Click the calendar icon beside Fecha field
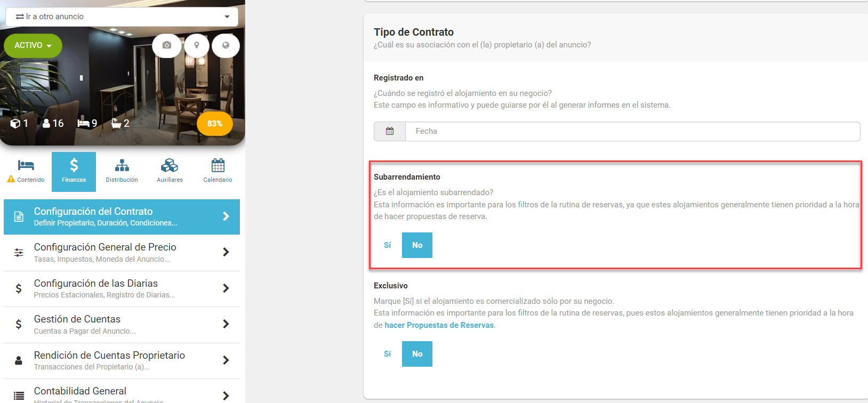This screenshot has width=868, height=403. pyautogui.click(x=390, y=131)
